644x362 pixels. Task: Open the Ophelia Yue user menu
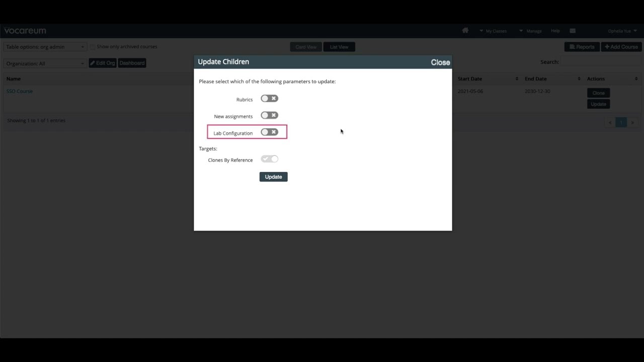coord(622,31)
